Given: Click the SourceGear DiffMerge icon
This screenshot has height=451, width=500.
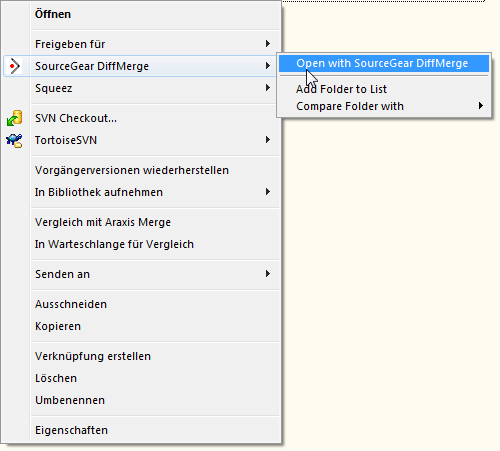Looking at the screenshot, I should [14, 66].
